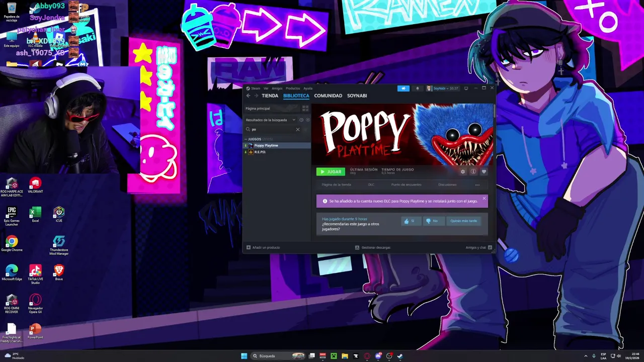Choose No thumbs down recommendation
Viewport: 644px width, 362px height.
point(434,221)
